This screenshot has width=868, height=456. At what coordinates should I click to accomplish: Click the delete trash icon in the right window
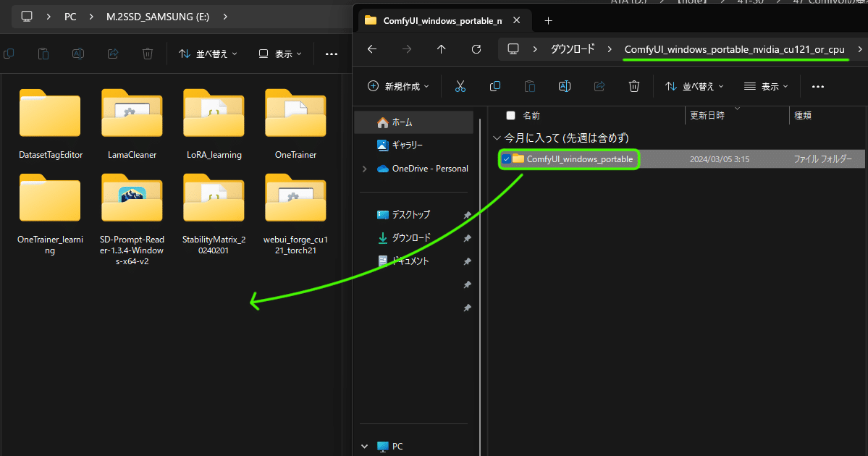click(x=634, y=86)
